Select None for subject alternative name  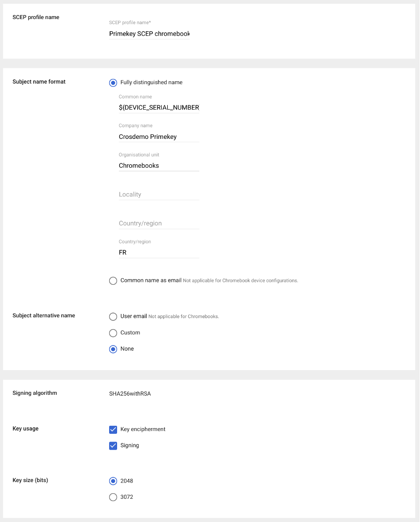[x=113, y=349]
